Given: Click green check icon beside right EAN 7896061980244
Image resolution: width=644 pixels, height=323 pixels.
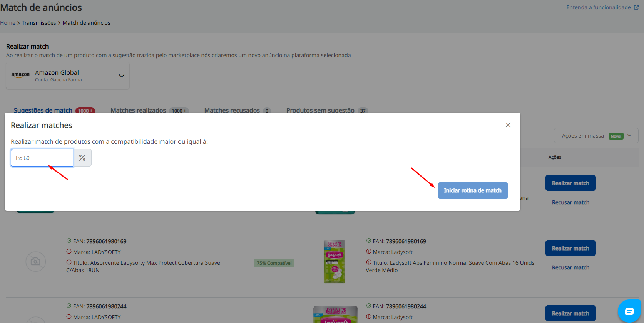Looking at the screenshot, I should click(x=369, y=306).
